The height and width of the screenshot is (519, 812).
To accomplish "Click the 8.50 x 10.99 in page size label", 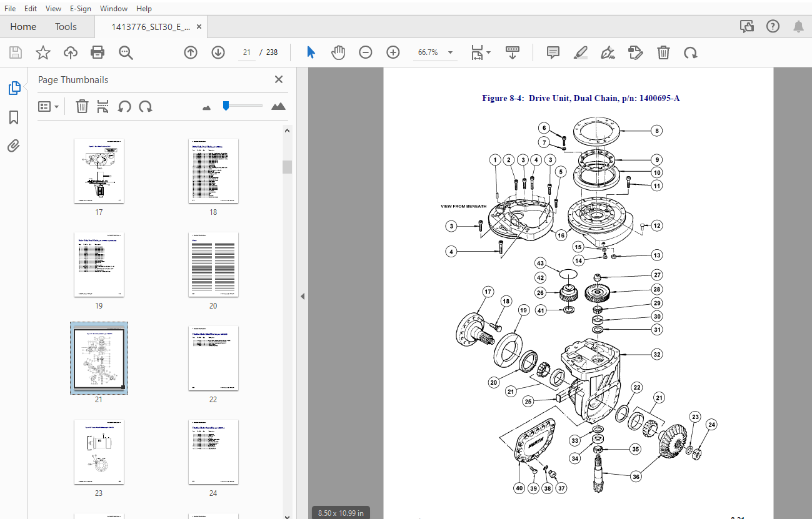I will click(341, 513).
